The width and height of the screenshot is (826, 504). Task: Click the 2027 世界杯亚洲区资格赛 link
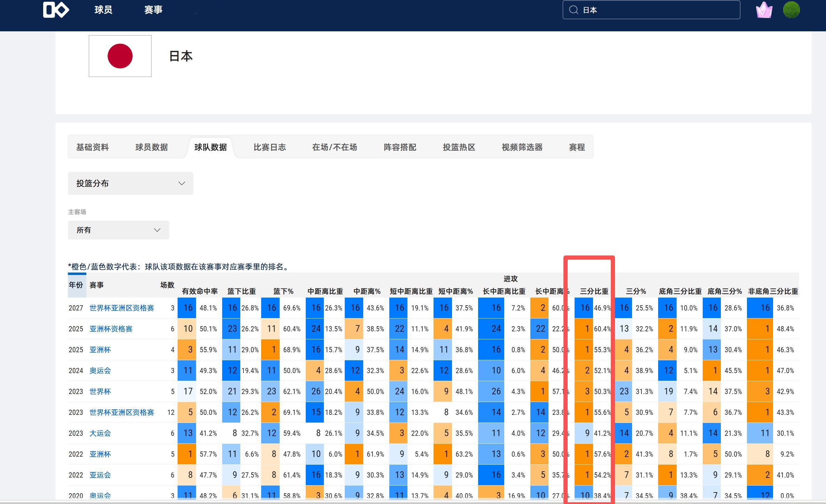point(122,308)
